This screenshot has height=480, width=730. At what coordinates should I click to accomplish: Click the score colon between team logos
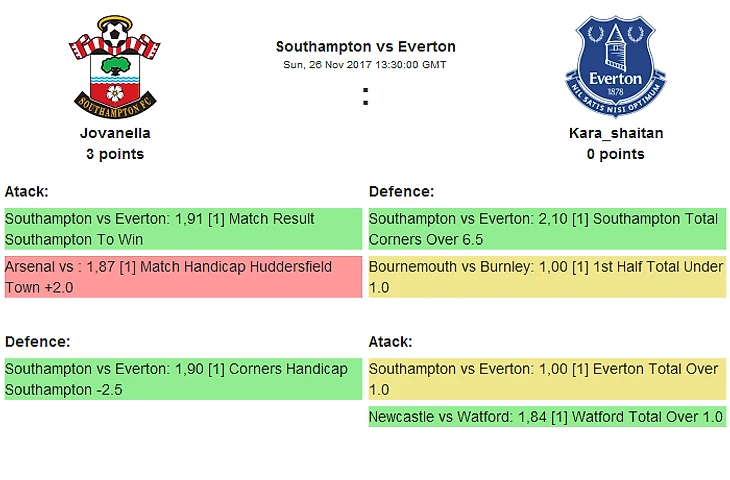[366, 97]
